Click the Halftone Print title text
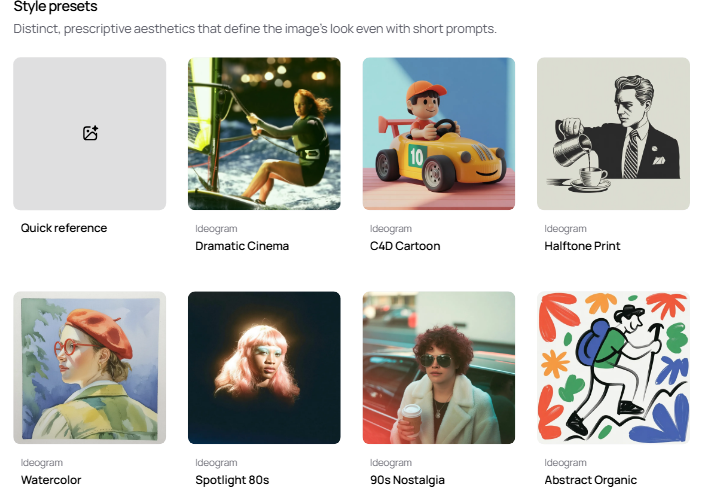The height and width of the screenshot is (493, 723). pyautogui.click(x=582, y=246)
